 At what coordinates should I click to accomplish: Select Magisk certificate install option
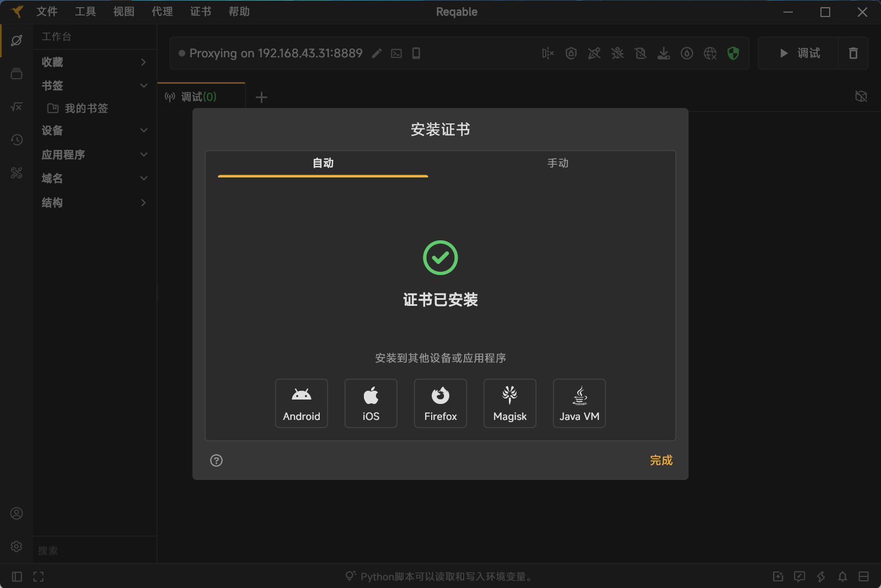coord(509,403)
